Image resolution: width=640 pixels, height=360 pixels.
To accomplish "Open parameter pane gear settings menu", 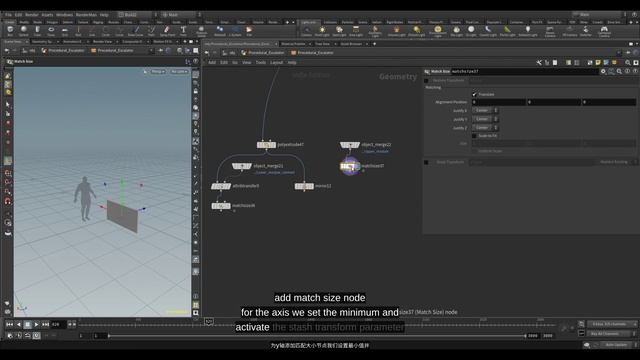I will click(603, 71).
